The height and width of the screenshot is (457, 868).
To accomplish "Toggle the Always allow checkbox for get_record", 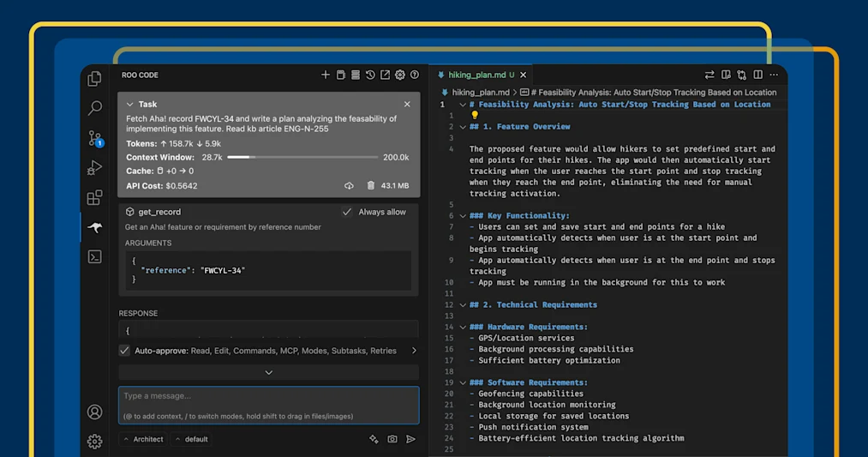I will pyautogui.click(x=346, y=212).
